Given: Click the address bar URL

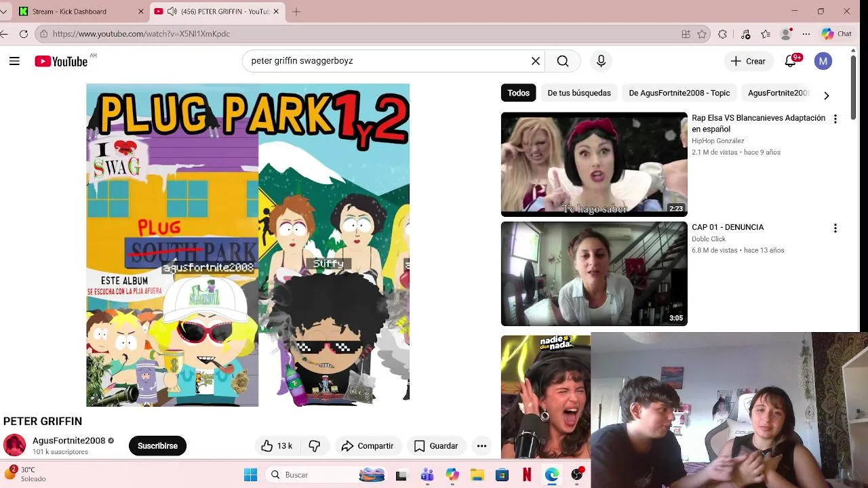Looking at the screenshot, I should [x=142, y=34].
